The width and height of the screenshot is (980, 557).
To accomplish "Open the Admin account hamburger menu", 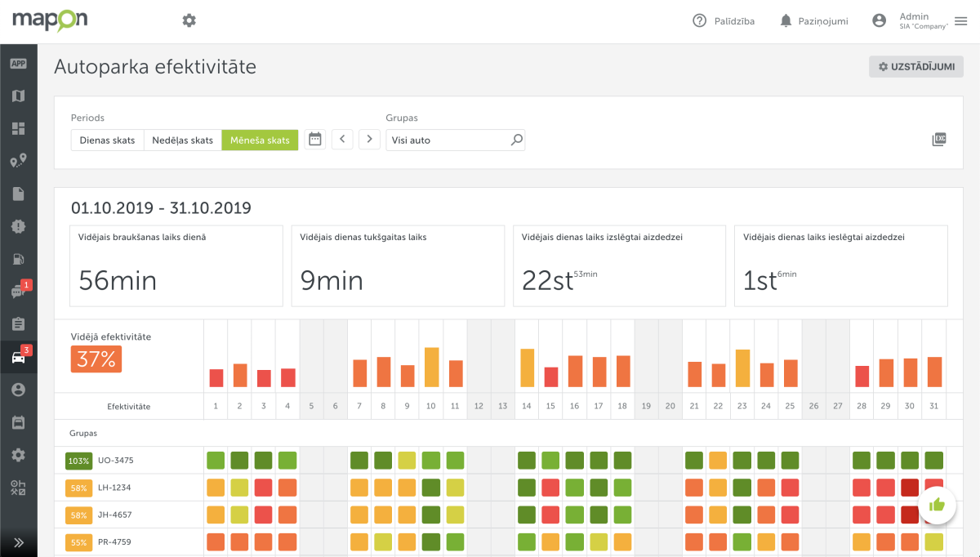I will tap(960, 21).
